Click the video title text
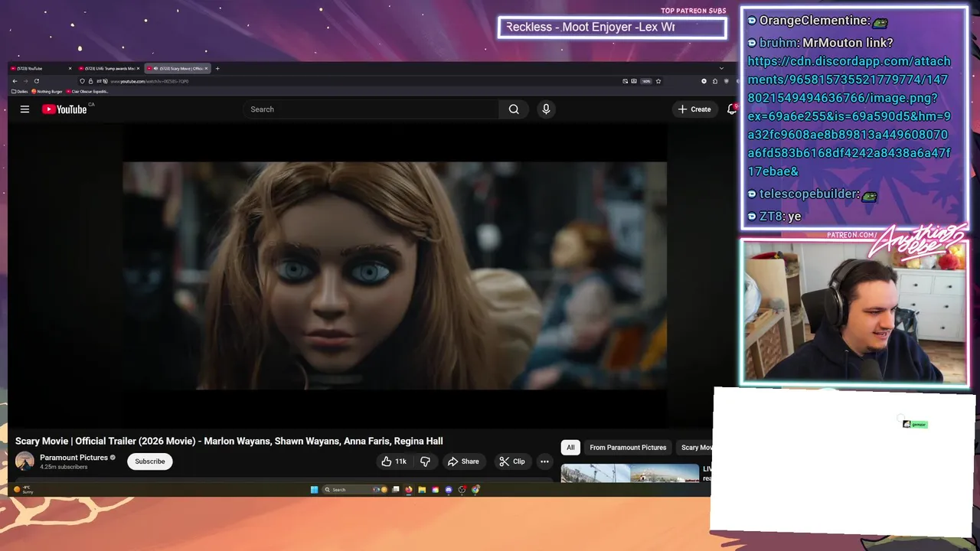Viewport: 980px width, 551px height. [229, 441]
